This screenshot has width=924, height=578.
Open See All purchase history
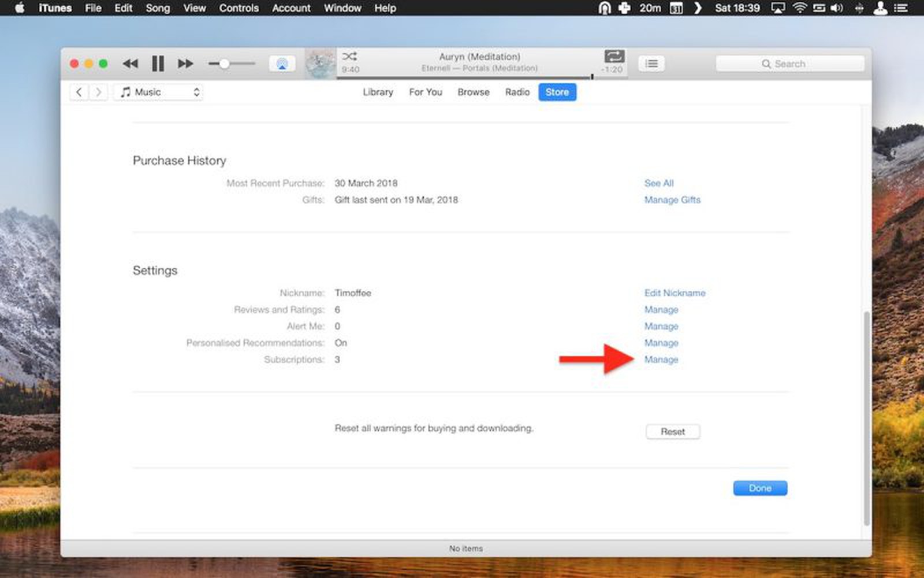[x=659, y=183]
